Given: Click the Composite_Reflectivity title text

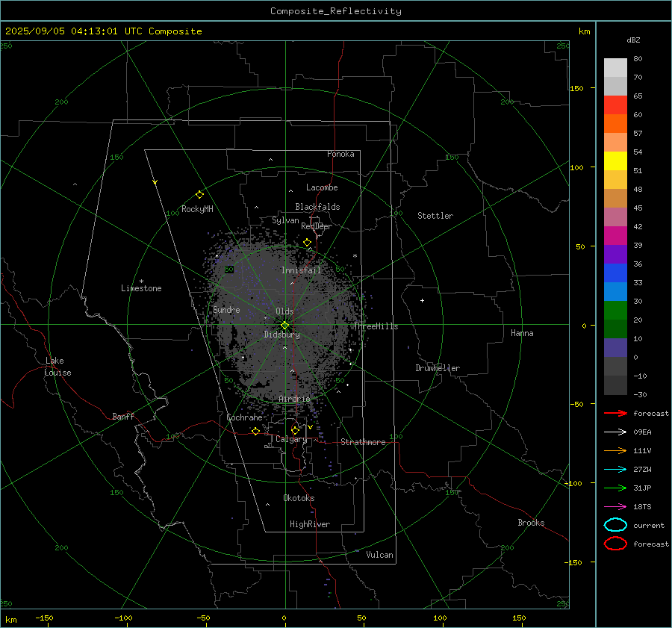Looking at the screenshot, I should click(336, 11).
